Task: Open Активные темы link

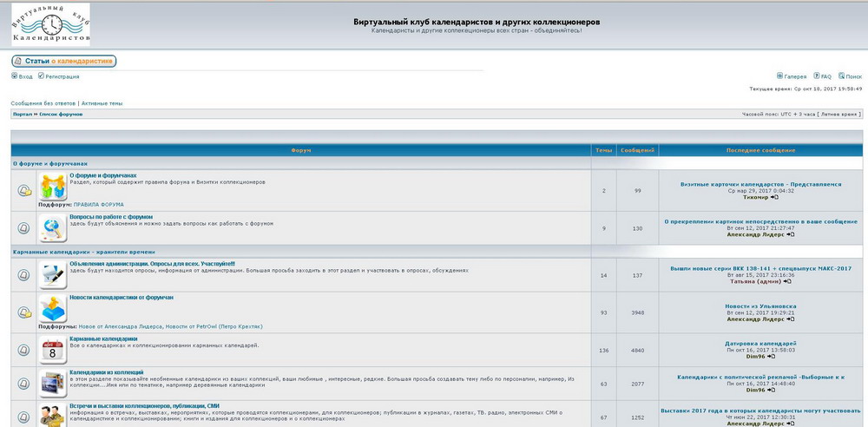Action: coord(102,103)
